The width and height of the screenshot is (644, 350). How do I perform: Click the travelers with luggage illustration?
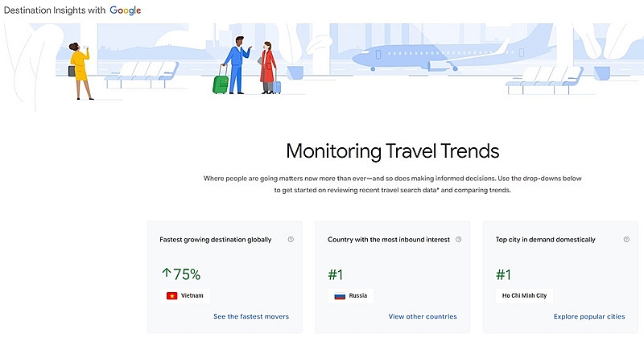(245, 67)
